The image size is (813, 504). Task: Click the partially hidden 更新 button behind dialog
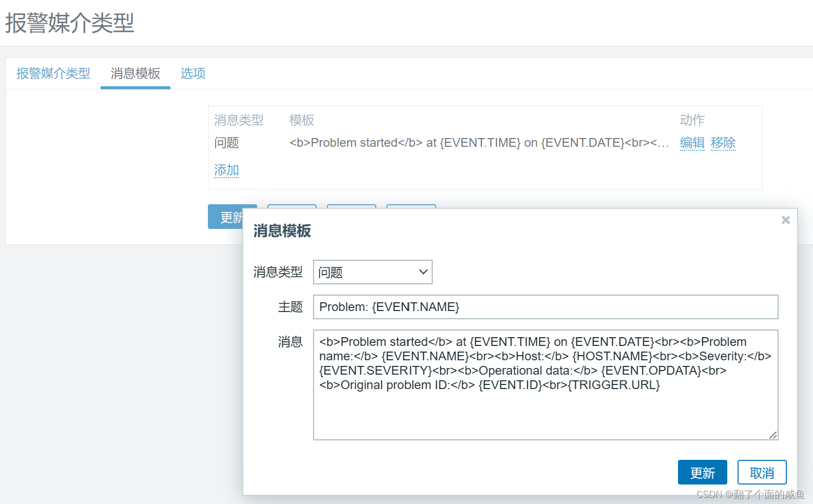point(225,217)
